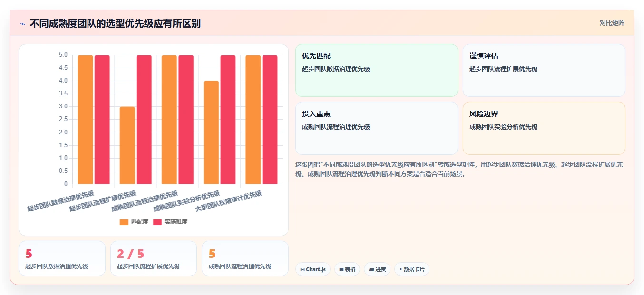Open the 谨慎评估 matrix card

coord(544,70)
